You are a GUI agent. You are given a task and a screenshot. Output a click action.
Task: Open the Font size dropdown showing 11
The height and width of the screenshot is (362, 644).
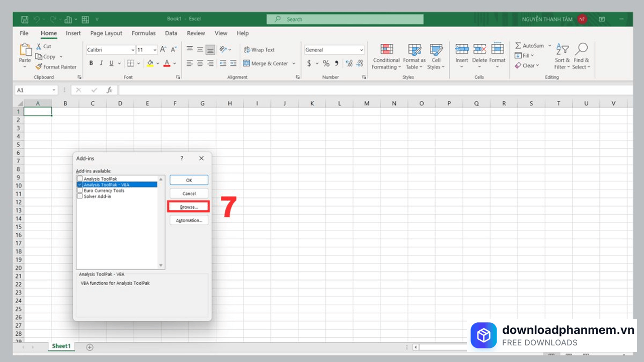coord(154,50)
